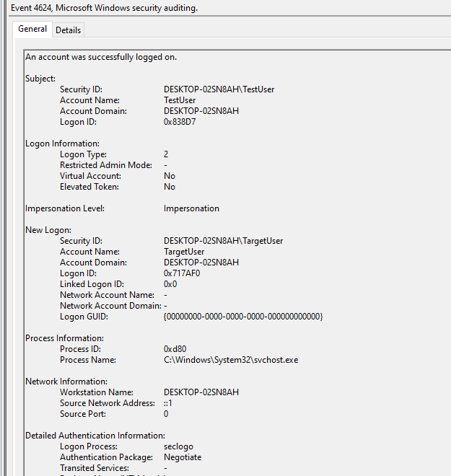Screen dimensions: 451x476
Task: Click the Subject section heading
Action: pyautogui.click(x=40, y=79)
